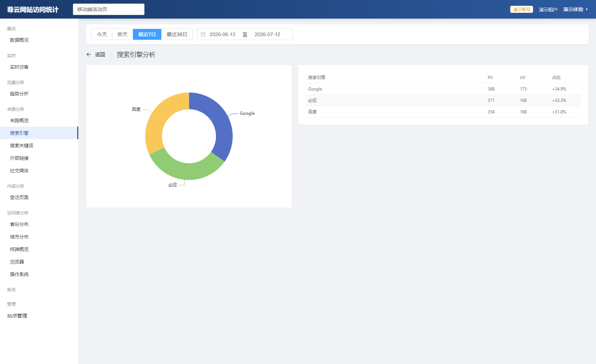
Task: Click the +34.9% share value
Action: [x=559, y=89]
